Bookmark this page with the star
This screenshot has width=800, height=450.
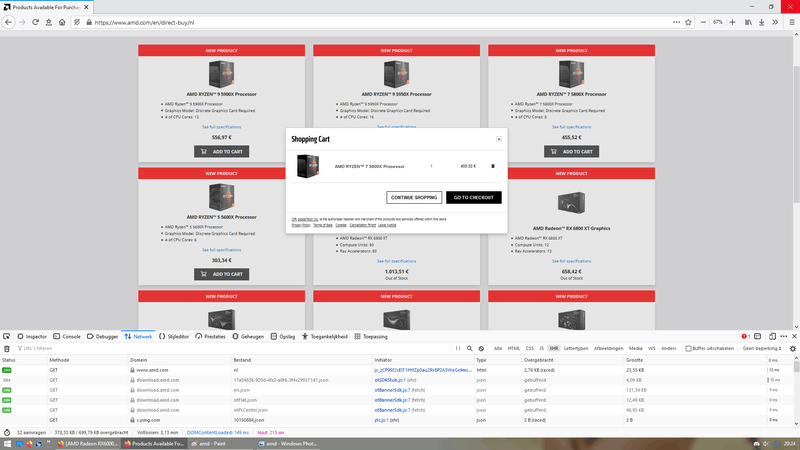pyautogui.click(x=688, y=22)
